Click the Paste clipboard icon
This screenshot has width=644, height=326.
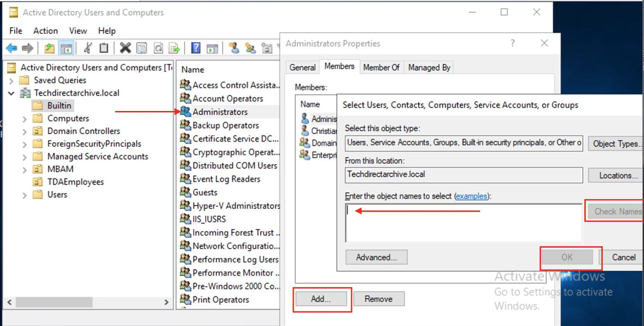click(104, 48)
